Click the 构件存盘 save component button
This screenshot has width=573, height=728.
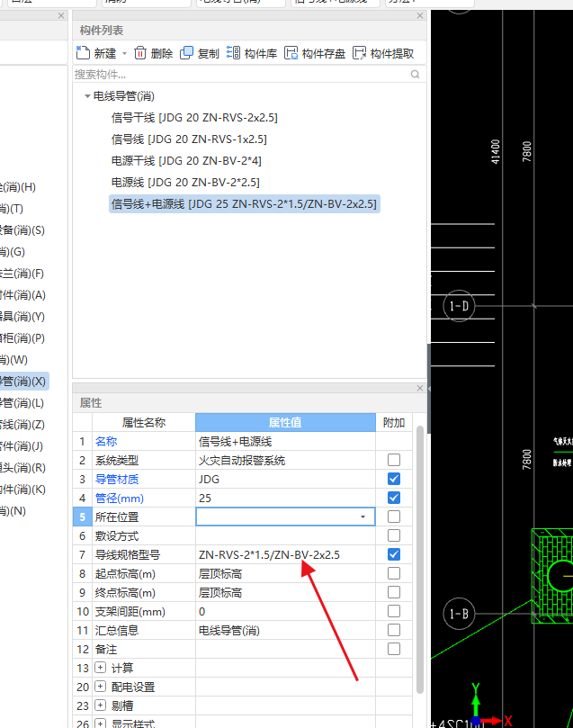(315, 53)
